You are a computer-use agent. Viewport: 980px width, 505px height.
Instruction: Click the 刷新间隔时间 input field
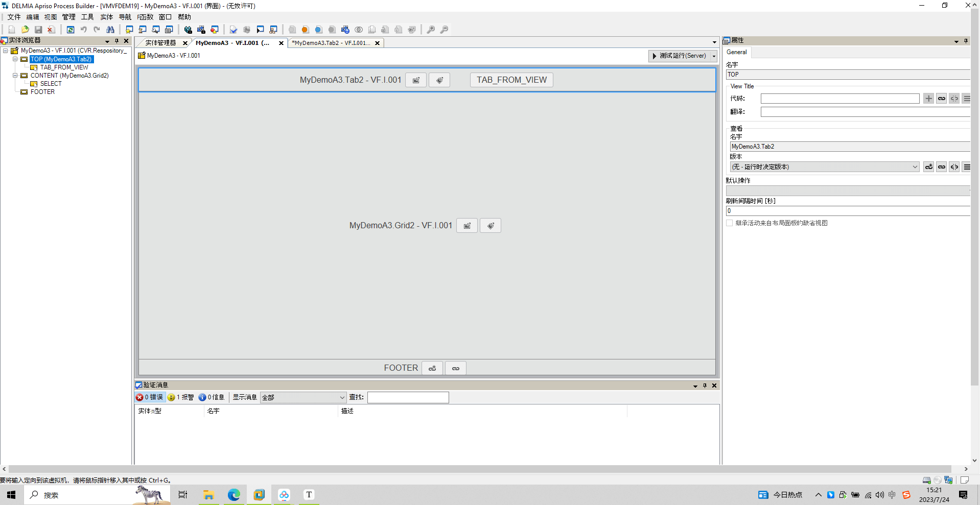click(848, 211)
